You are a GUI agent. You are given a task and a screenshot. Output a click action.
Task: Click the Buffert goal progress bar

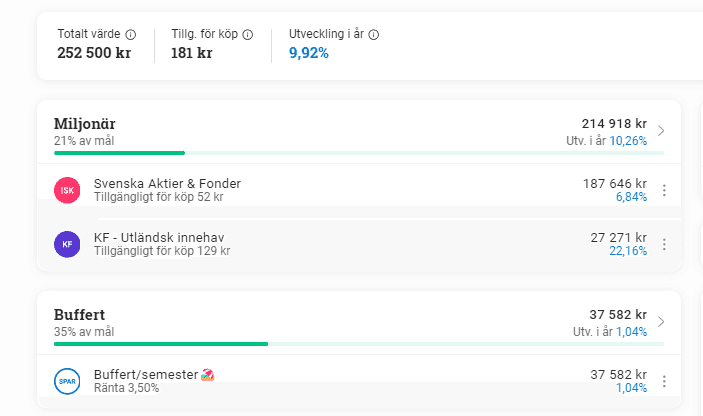pos(160,344)
